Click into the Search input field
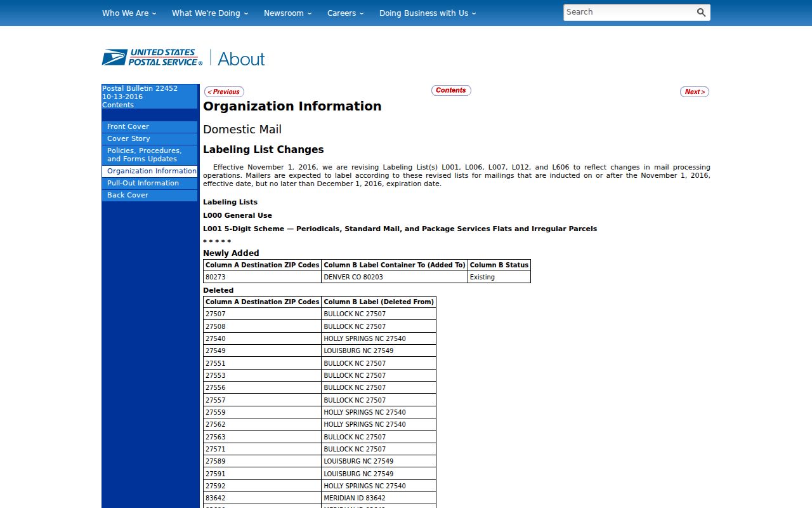Viewport: 812px width, 508px height. coord(629,13)
